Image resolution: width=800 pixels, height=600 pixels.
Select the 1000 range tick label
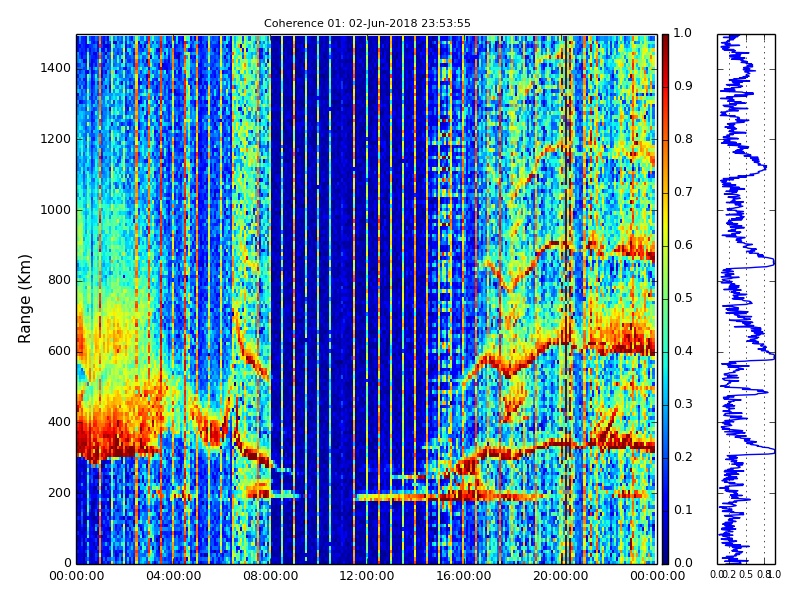click(56, 210)
